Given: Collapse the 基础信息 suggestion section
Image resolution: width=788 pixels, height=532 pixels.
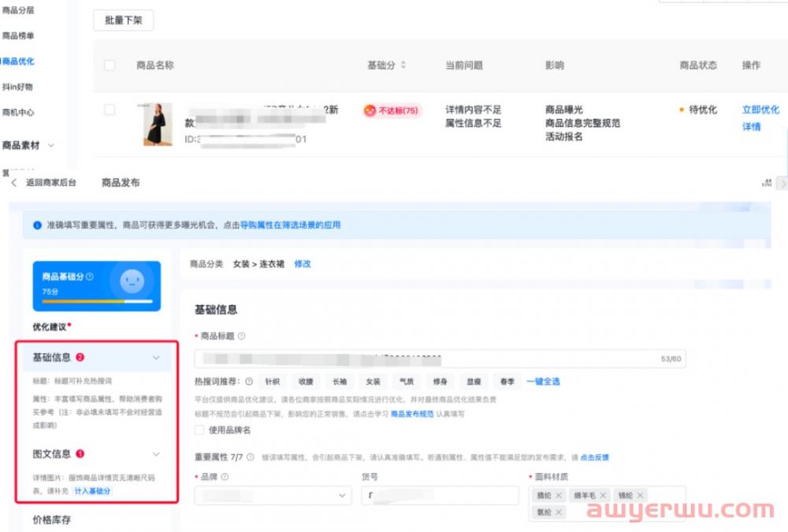Looking at the screenshot, I should click(156, 358).
